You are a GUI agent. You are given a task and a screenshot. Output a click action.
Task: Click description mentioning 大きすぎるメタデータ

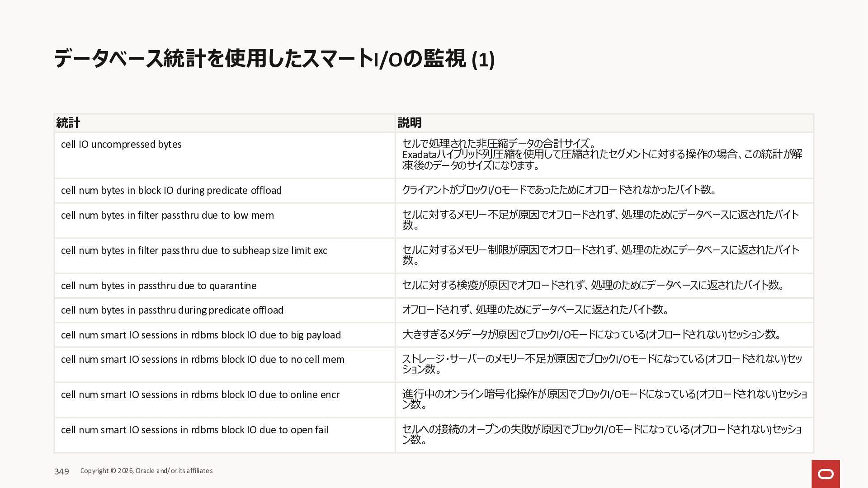592,335
